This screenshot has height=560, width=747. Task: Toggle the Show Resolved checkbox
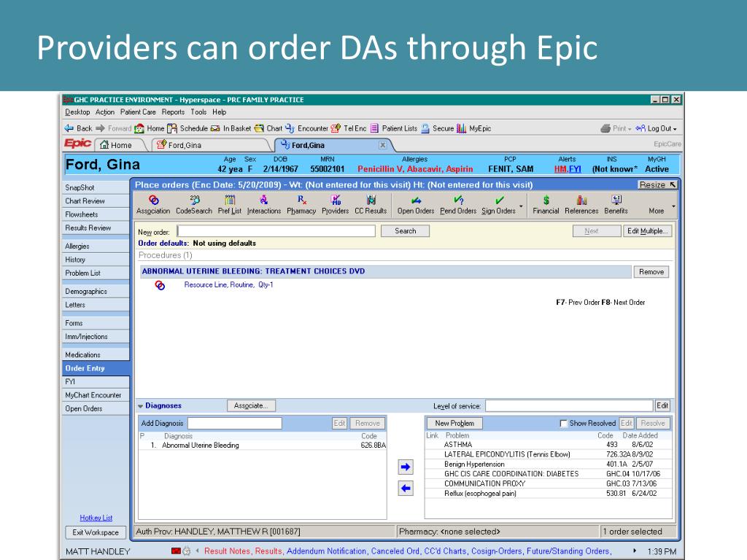(x=563, y=424)
